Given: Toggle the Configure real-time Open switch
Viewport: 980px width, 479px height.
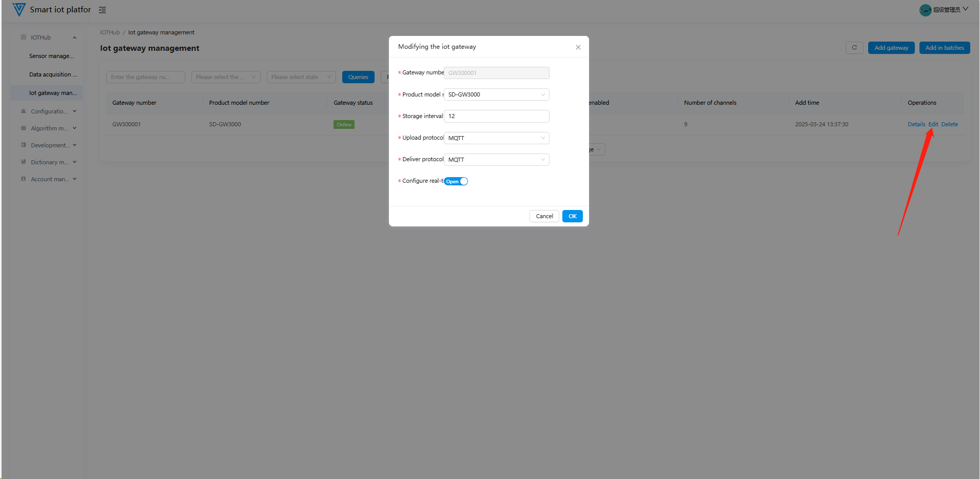Looking at the screenshot, I should pyautogui.click(x=456, y=181).
